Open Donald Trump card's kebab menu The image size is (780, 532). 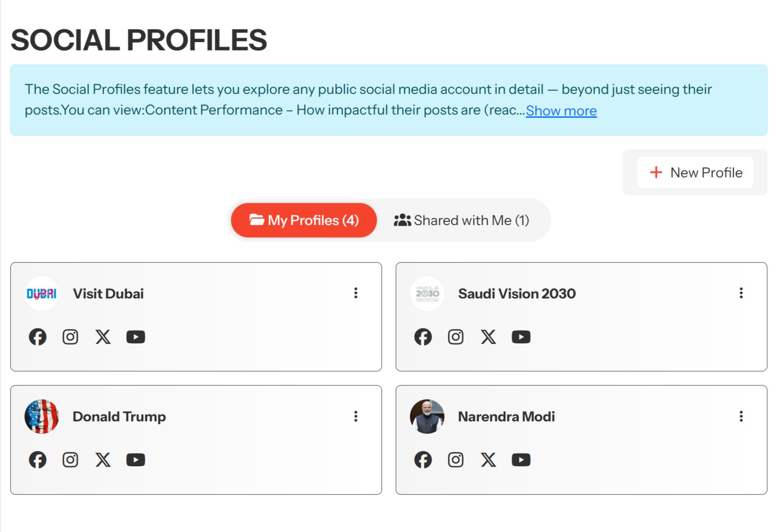pyautogui.click(x=356, y=416)
